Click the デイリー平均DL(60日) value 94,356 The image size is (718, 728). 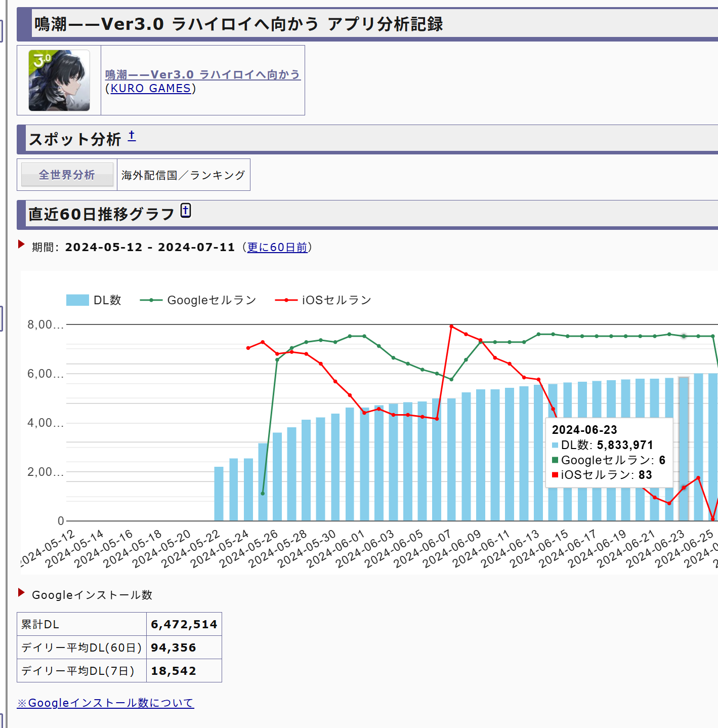point(174,648)
